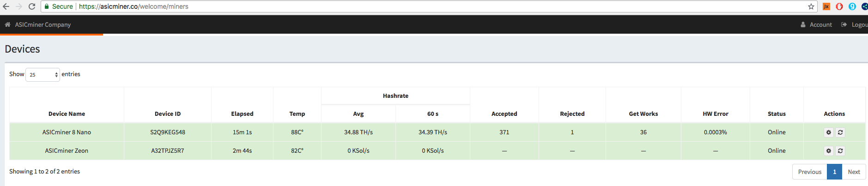Click the Logout link

(x=859, y=24)
